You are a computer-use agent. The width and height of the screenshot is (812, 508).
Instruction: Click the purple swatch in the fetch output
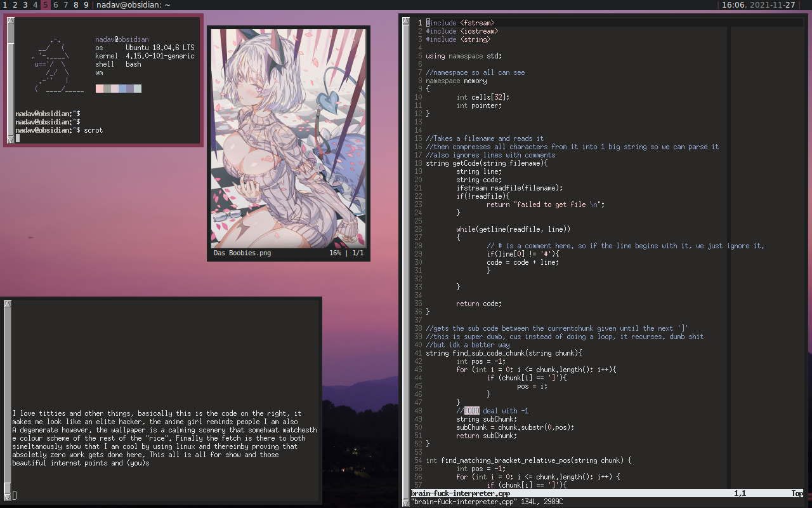point(130,89)
